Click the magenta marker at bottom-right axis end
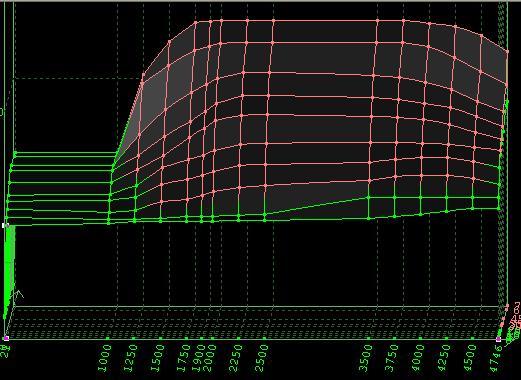This screenshot has height=380, width=521. point(498,339)
